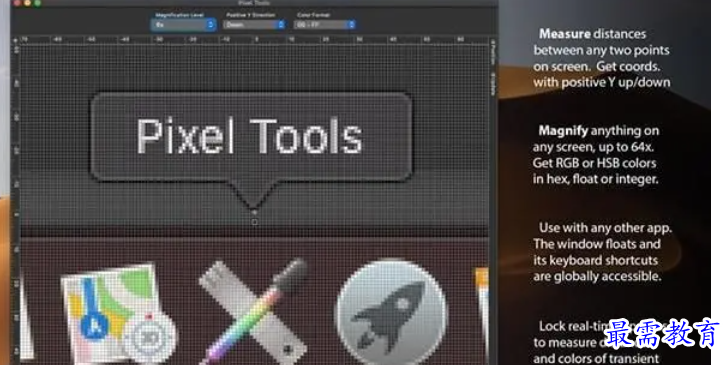
Task: Click the text 'Use with any other app.'
Action: [x=605, y=228]
